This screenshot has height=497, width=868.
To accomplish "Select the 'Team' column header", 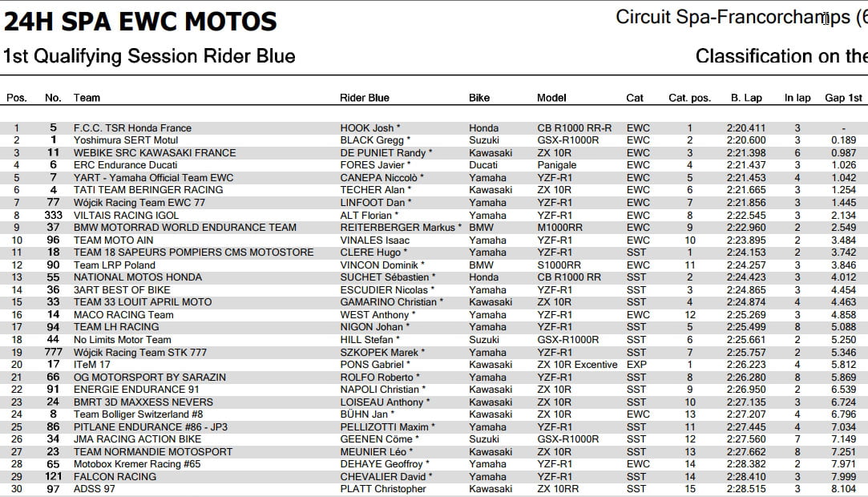I will (87, 98).
